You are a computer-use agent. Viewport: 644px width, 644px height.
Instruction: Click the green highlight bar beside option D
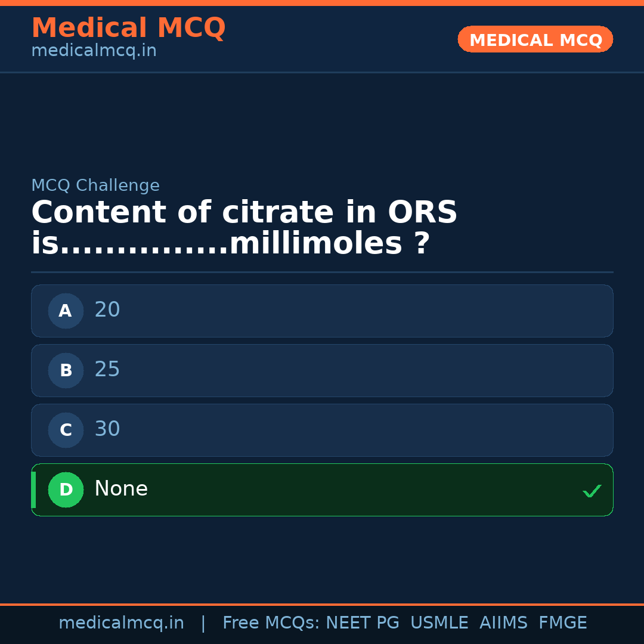[x=33, y=490]
